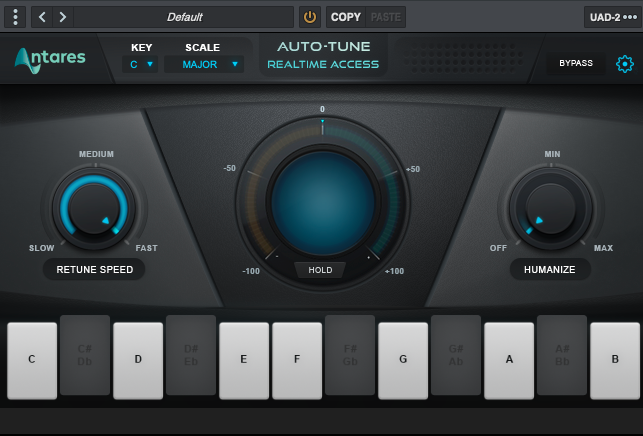Image resolution: width=643 pixels, height=436 pixels.
Task: Click the Retune Speed knob
Action: click(x=94, y=208)
